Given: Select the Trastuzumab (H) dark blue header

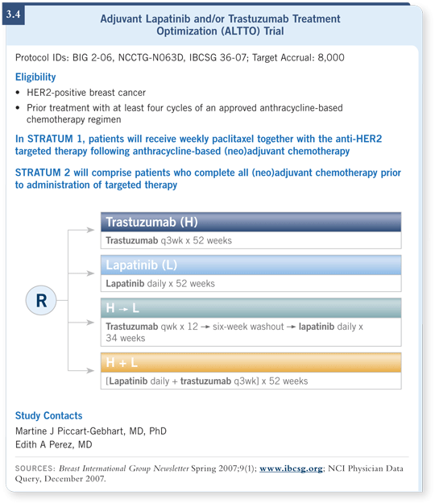Looking at the screenshot, I should pyautogui.click(x=251, y=222).
